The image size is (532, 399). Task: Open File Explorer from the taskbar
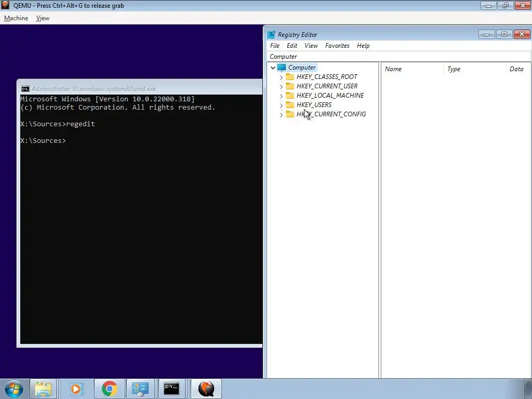pos(44,389)
